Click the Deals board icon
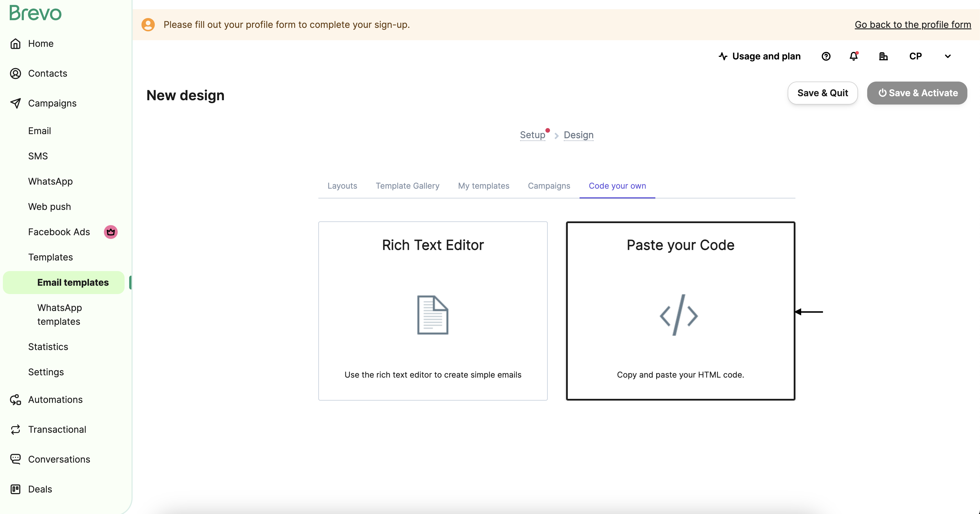Image resolution: width=980 pixels, height=514 pixels. pyautogui.click(x=16, y=489)
